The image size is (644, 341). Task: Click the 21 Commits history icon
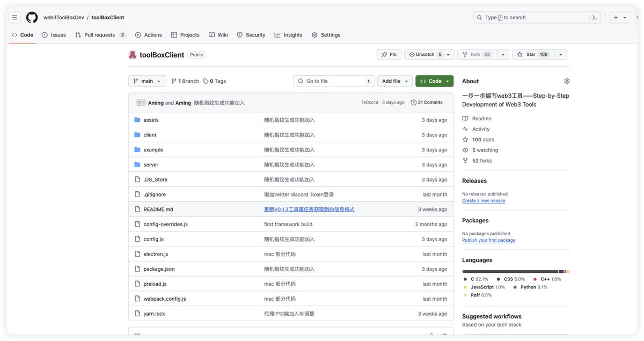[x=413, y=103]
